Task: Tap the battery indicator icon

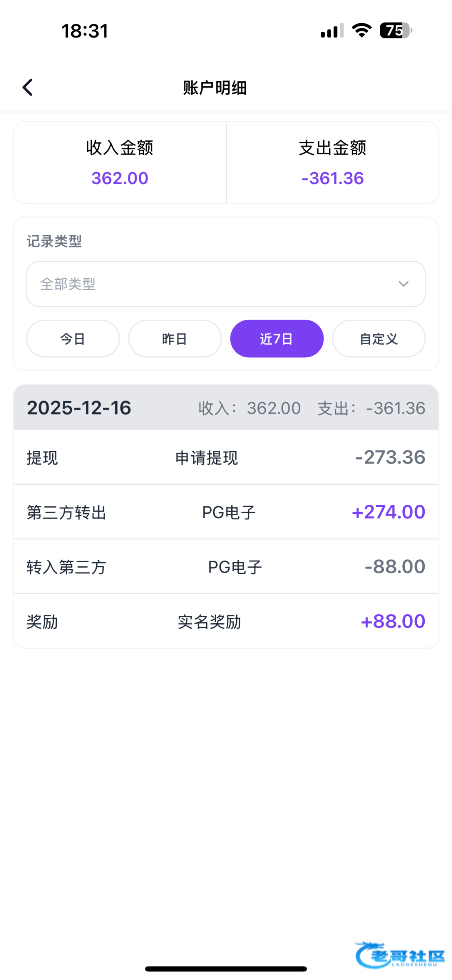Action: 395,31
